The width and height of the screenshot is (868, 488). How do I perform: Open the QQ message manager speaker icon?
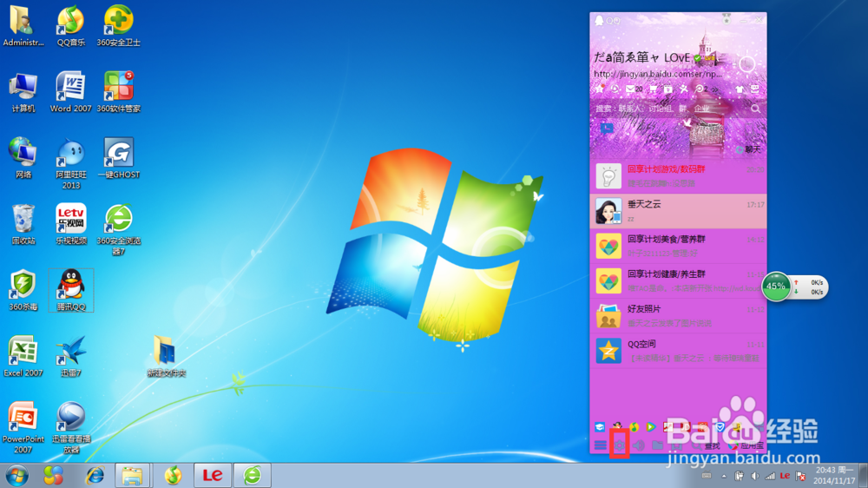pyautogui.click(x=638, y=445)
